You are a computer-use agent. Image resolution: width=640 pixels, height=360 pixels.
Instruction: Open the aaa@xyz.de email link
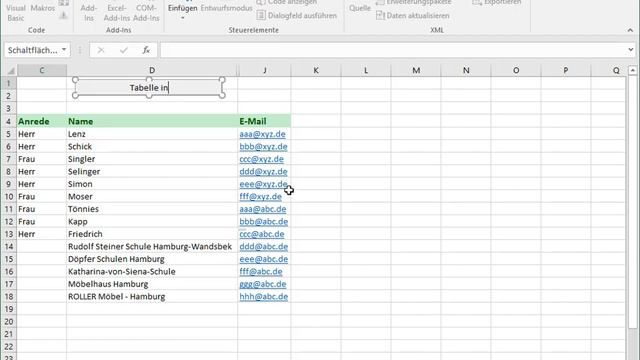(x=262, y=134)
